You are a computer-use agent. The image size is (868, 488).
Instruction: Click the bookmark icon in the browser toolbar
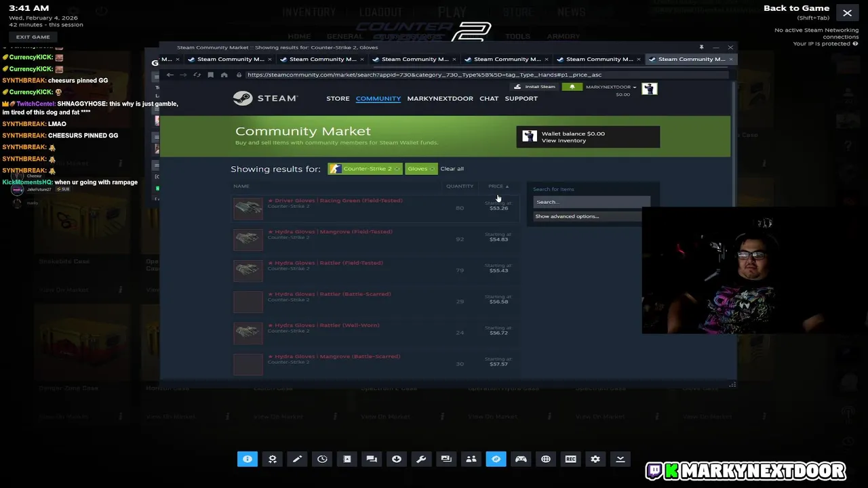point(210,75)
